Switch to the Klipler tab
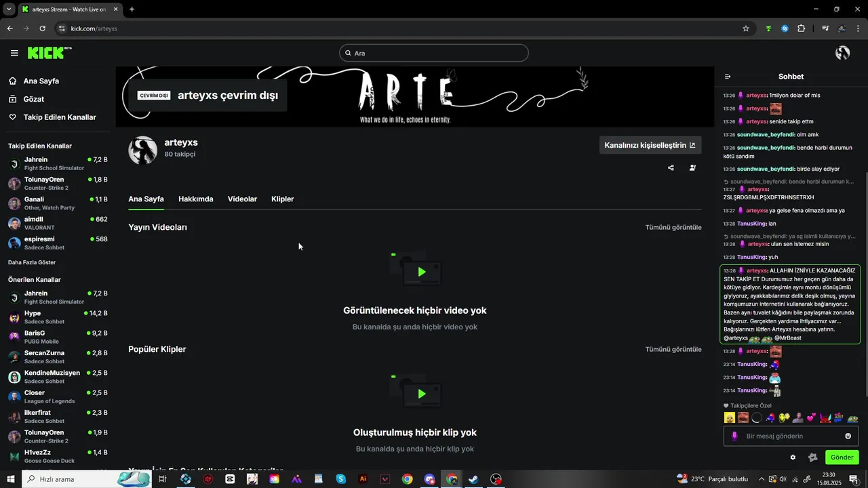This screenshot has width=868, height=488. pos(282,199)
